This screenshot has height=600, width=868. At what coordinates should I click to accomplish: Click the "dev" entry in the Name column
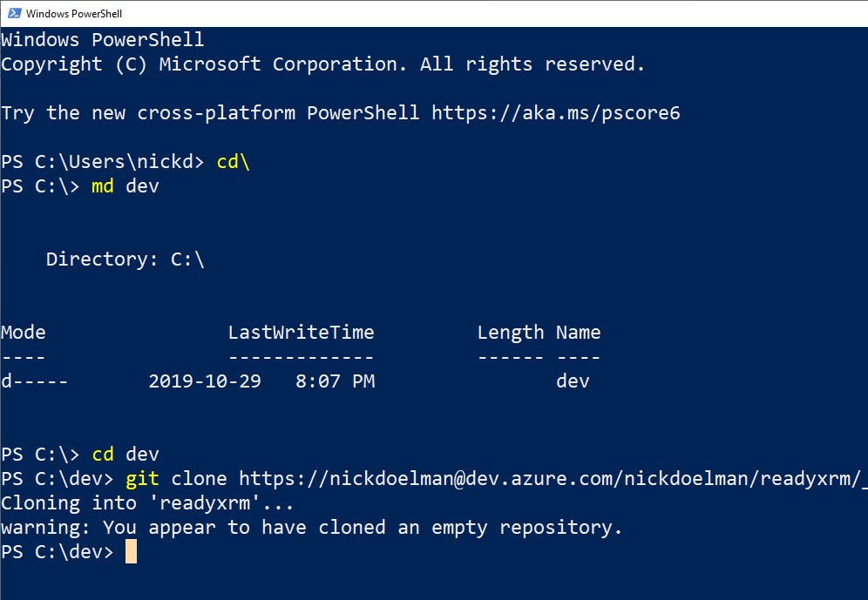[573, 381]
